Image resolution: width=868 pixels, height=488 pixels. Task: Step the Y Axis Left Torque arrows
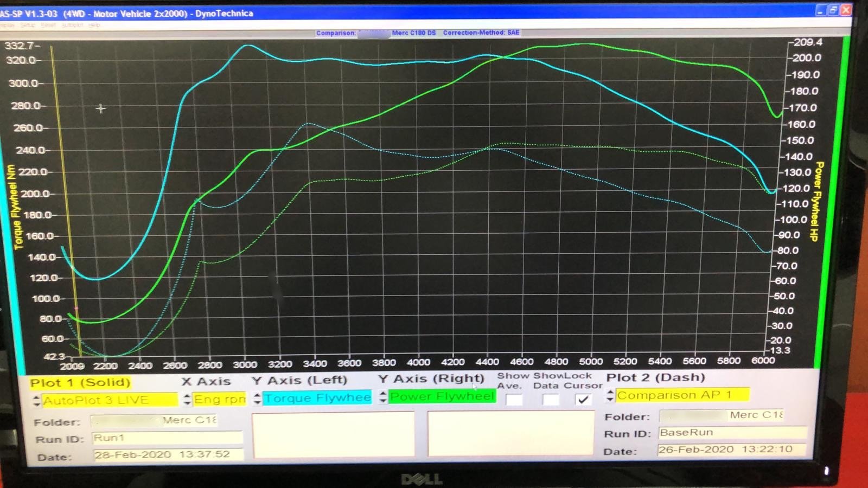click(x=257, y=399)
